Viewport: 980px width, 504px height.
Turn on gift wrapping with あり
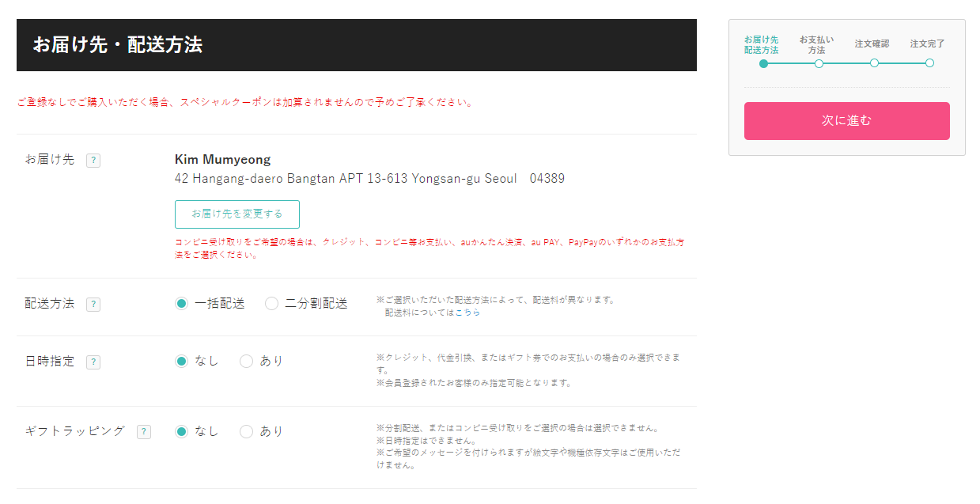247,432
